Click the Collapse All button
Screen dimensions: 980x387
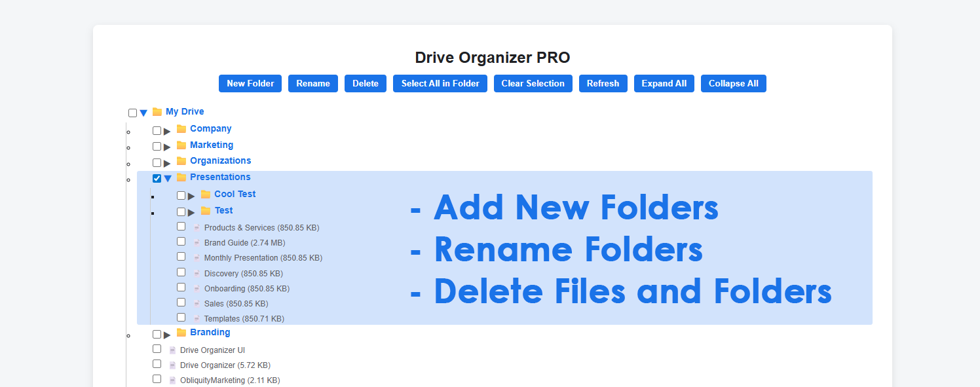tap(734, 83)
